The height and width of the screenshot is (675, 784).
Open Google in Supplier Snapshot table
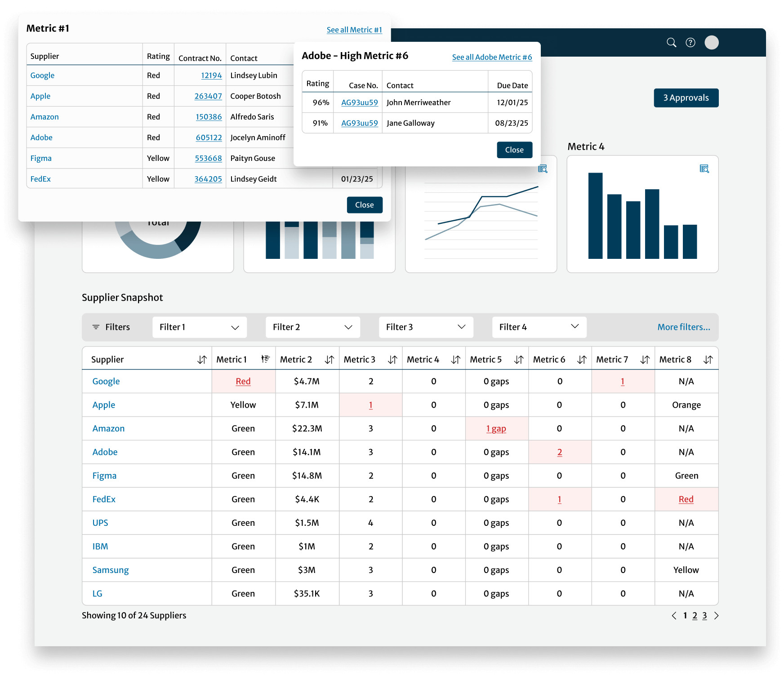coord(106,382)
